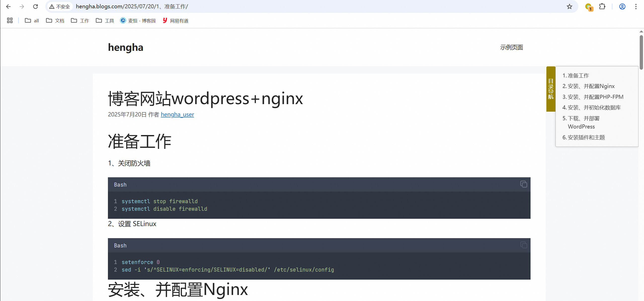
Task: Open the hengha_user author link
Action: pos(177,115)
